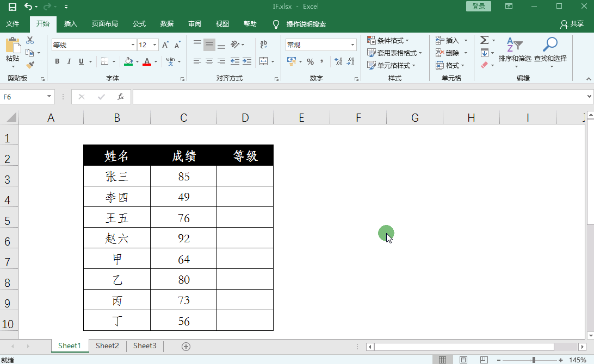
Task: Click the 共享 share button
Action: click(572, 24)
